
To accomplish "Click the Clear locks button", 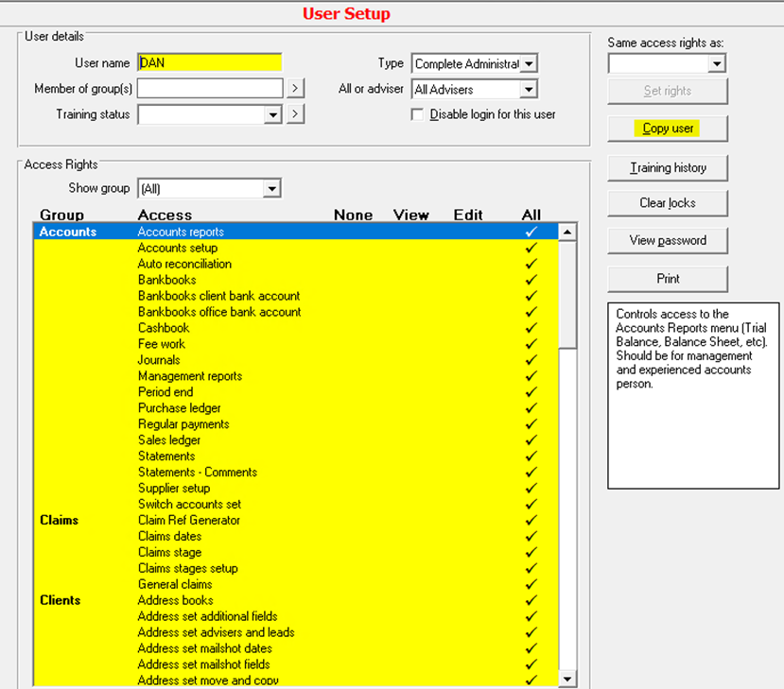I will click(668, 203).
